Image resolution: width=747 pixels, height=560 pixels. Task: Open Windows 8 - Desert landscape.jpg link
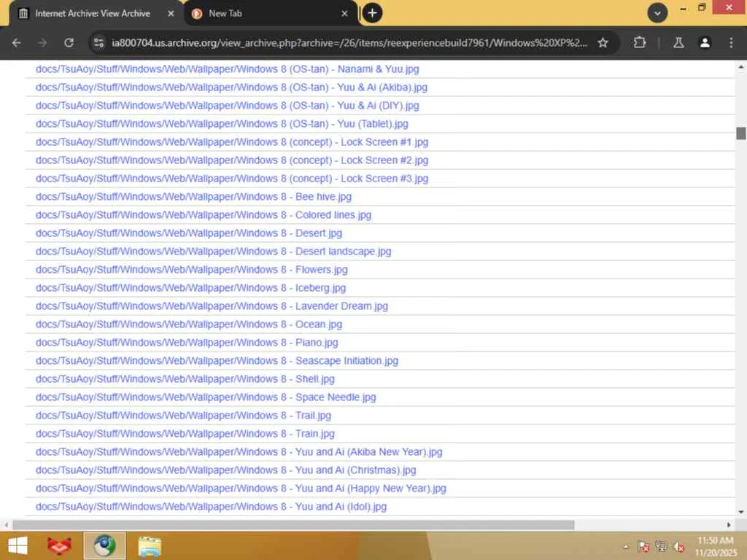click(214, 252)
